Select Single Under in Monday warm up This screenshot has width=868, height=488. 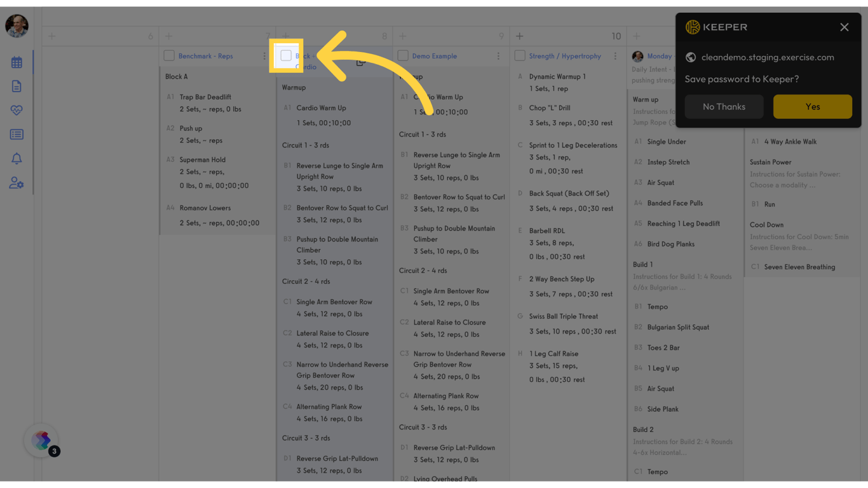667,142
